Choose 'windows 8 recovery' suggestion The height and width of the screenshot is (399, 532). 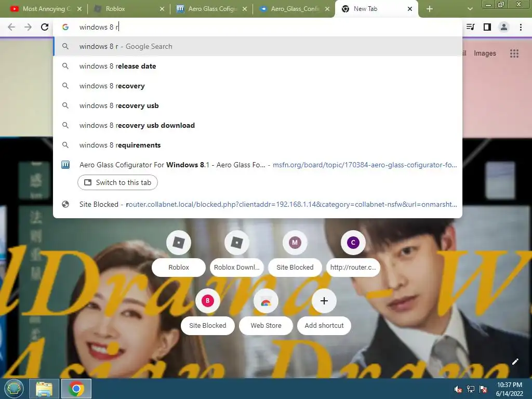(x=258, y=86)
